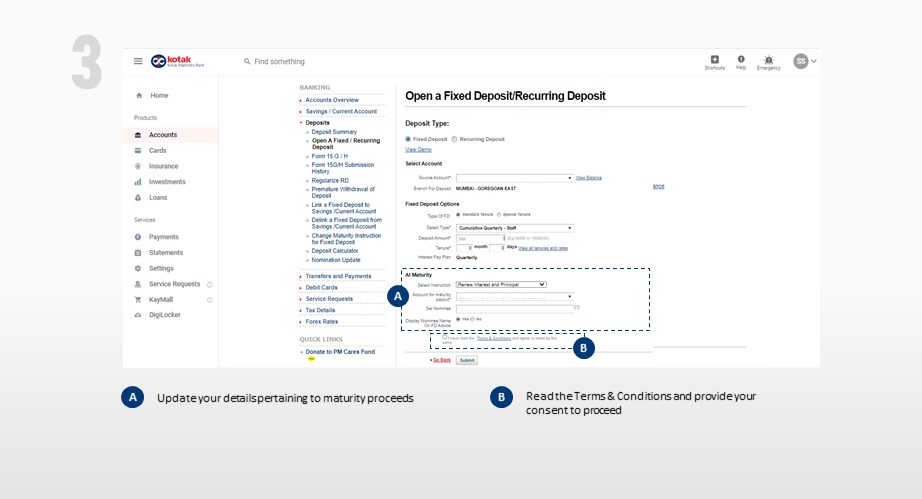Open the Shortcuts icon
Viewport: 922px width, 499px height.
point(714,59)
